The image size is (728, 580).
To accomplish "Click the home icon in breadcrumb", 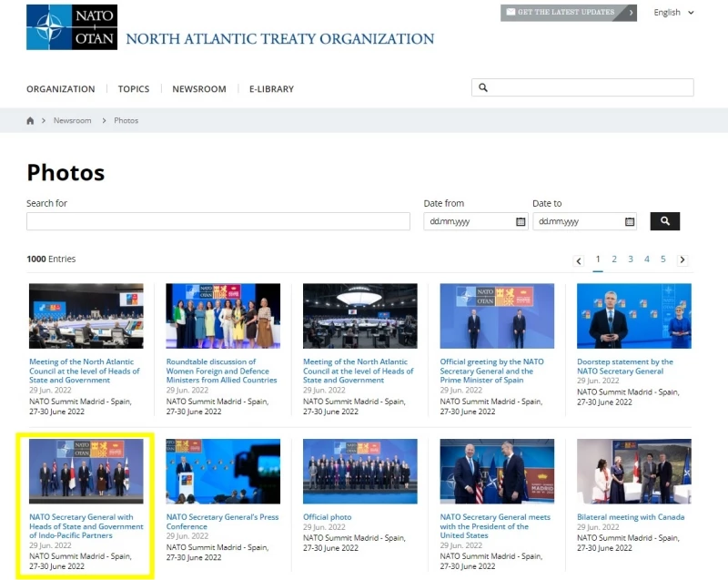I will tap(30, 121).
